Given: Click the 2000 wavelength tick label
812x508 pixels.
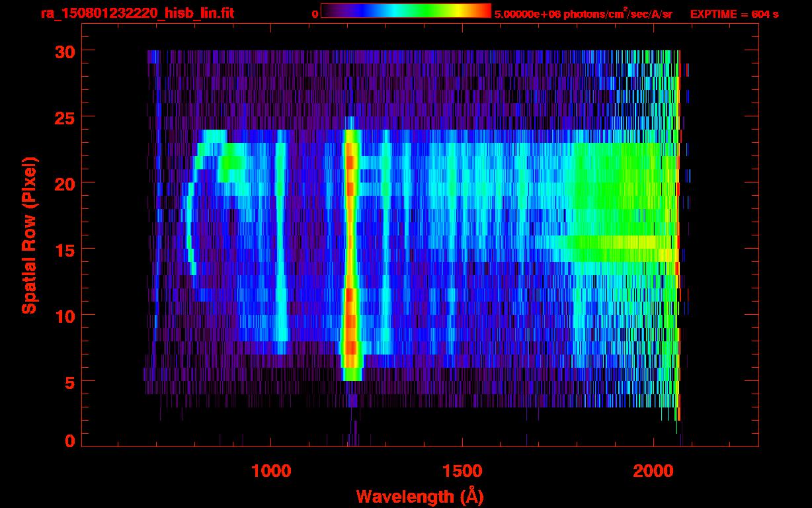Looking at the screenshot, I should 653,471.
